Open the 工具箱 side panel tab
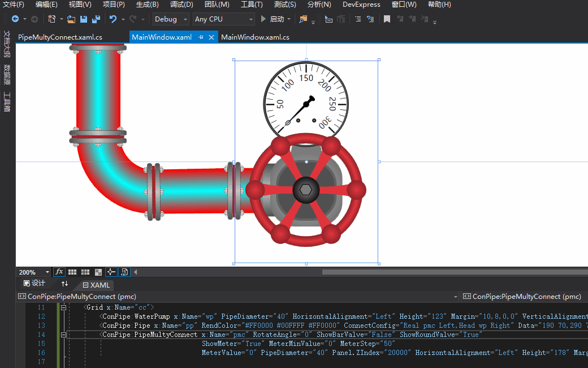The image size is (588, 368). (x=7, y=102)
